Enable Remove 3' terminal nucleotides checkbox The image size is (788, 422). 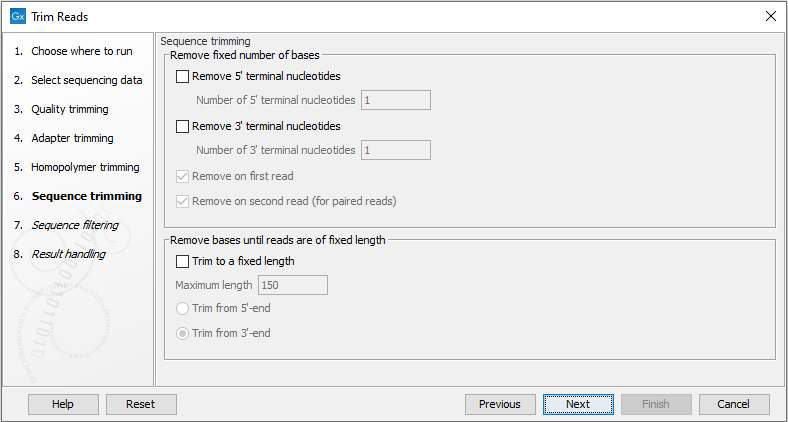[182, 127]
